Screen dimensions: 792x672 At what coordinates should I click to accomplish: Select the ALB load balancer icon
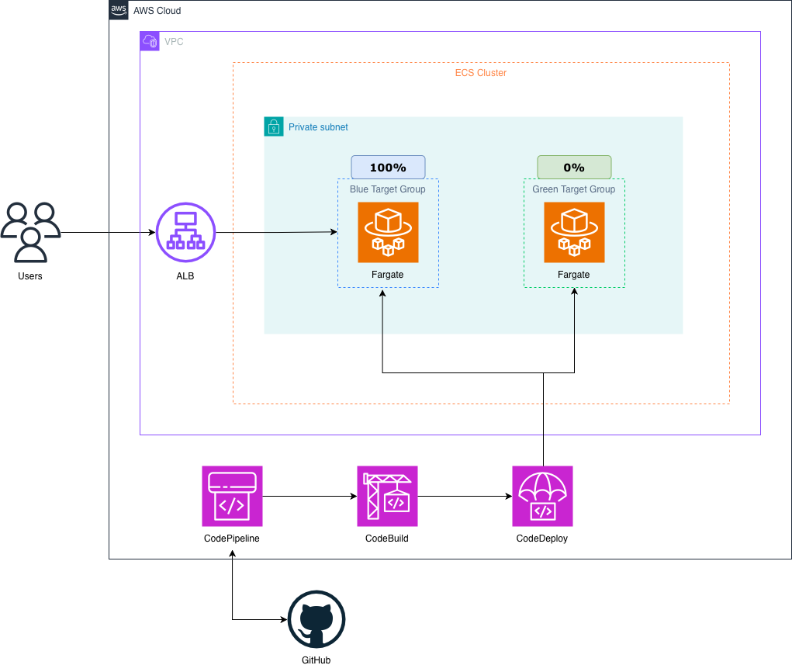[185, 232]
